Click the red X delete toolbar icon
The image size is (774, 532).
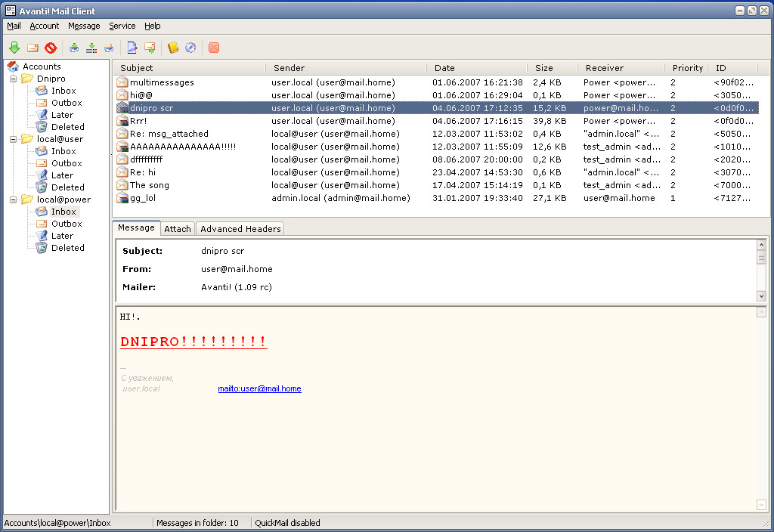coord(214,48)
